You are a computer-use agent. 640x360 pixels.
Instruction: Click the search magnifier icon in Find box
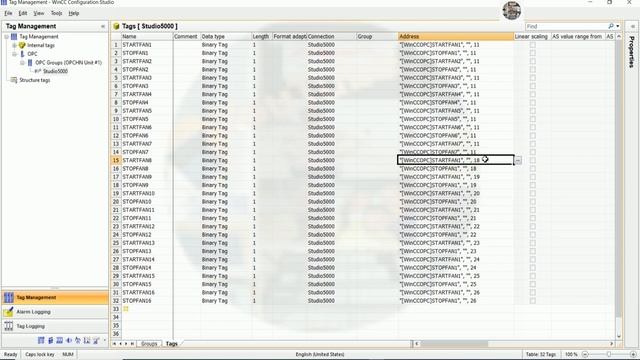611,26
